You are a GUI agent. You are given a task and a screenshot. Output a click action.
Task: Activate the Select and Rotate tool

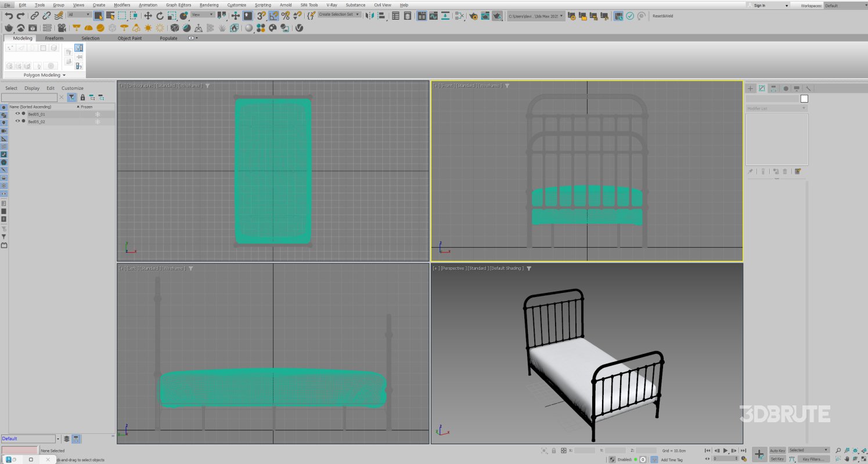[159, 16]
